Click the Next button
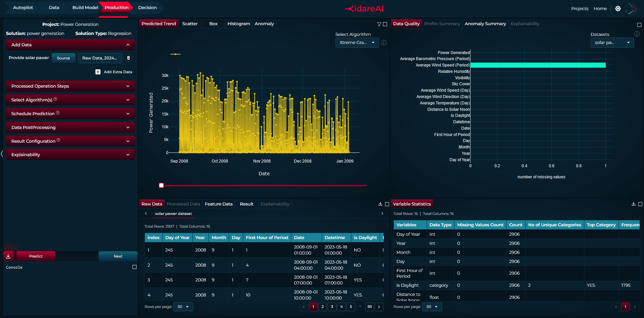Viewport: 644px width, 318px height. 118,256
